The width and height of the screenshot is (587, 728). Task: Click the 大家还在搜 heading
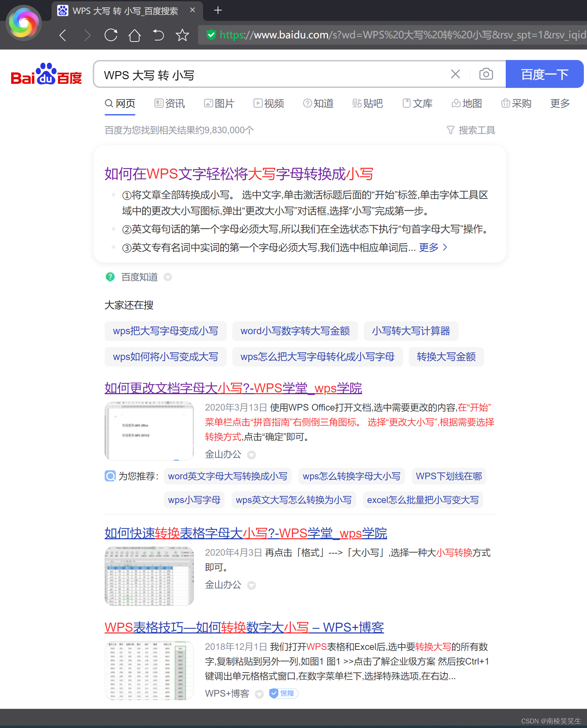pos(129,305)
